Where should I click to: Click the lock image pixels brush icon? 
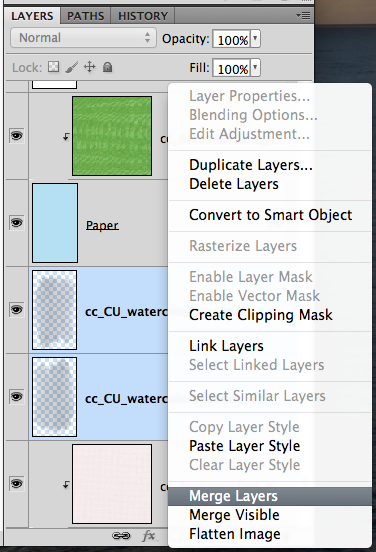[x=71, y=67]
